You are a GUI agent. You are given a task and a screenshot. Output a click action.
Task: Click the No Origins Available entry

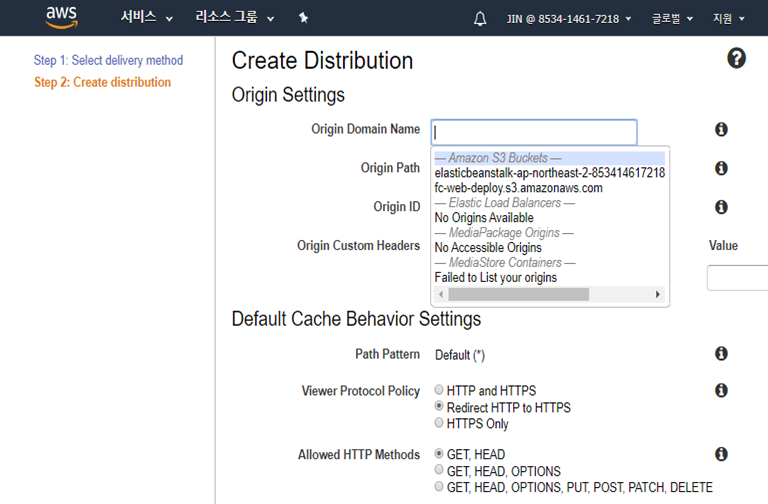(484, 217)
